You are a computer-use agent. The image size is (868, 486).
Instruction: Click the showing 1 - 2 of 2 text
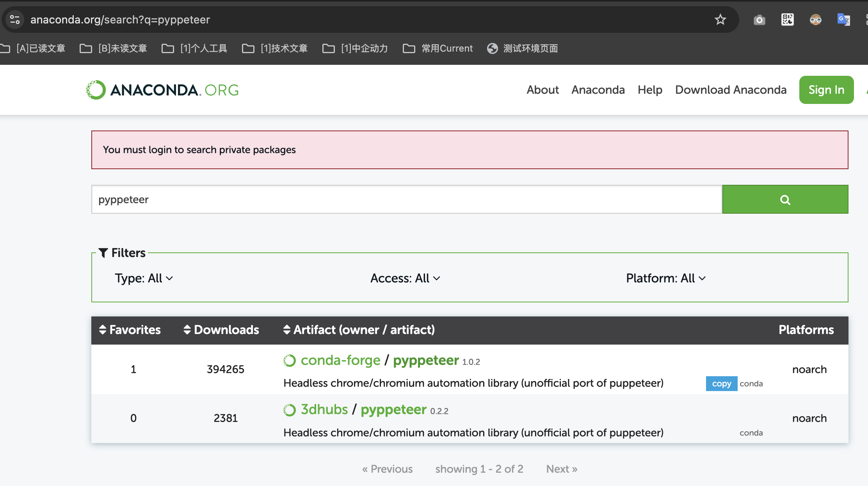point(479,469)
